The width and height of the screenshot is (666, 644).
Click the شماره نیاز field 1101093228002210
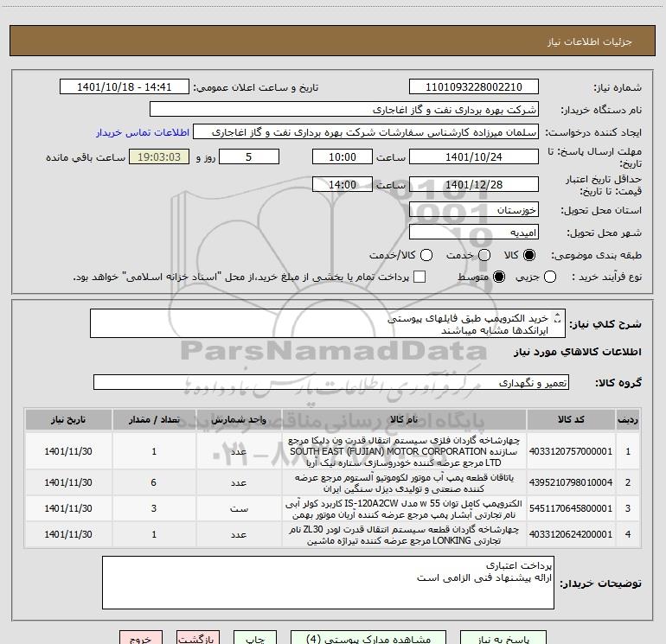474,87
